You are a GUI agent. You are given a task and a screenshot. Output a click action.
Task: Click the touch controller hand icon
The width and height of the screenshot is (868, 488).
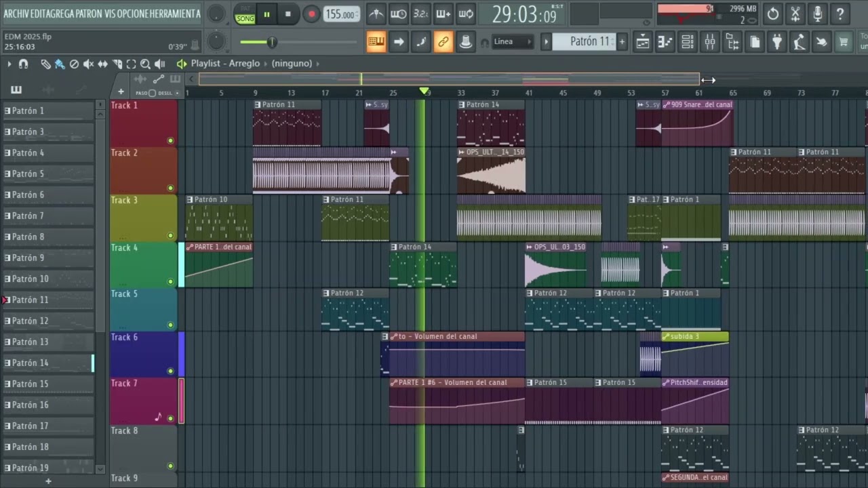(822, 42)
